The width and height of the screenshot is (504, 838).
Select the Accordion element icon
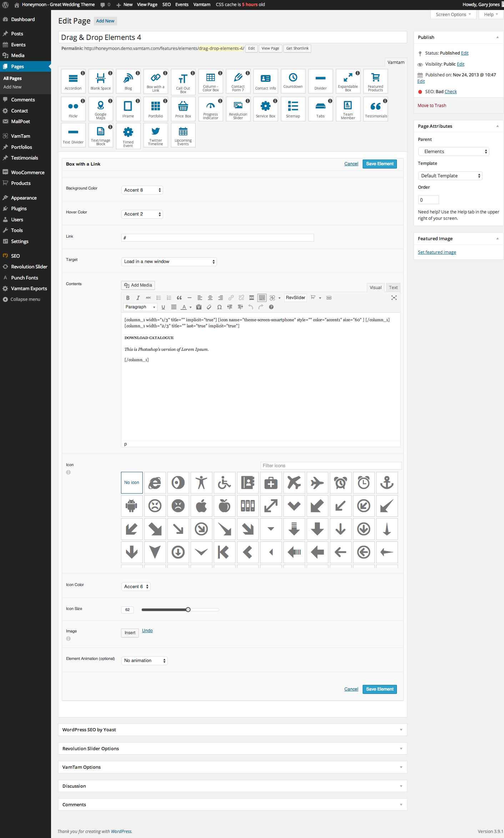[x=73, y=81]
